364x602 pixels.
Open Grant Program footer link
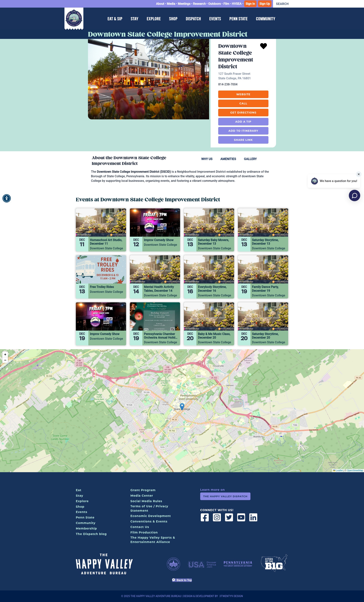pos(143,490)
